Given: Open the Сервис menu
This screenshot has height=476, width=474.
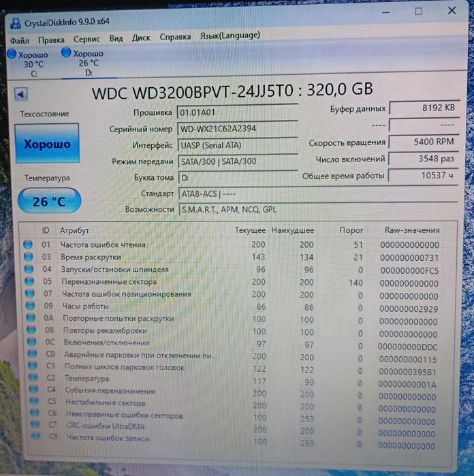Looking at the screenshot, I should [86, 39].
